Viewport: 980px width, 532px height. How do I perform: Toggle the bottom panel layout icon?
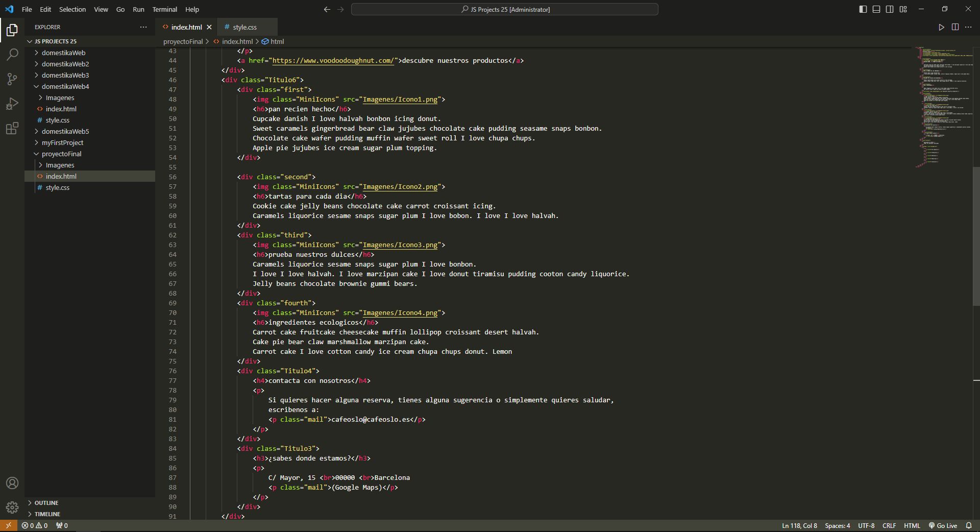(876, 9)
